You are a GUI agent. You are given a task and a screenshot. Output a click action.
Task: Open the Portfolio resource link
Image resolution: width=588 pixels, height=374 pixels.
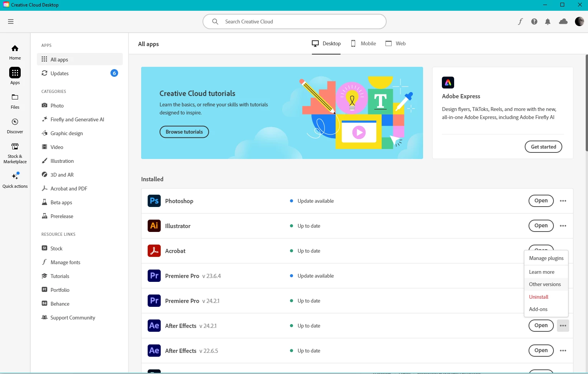pyautogui.click(x=80, y=290)
